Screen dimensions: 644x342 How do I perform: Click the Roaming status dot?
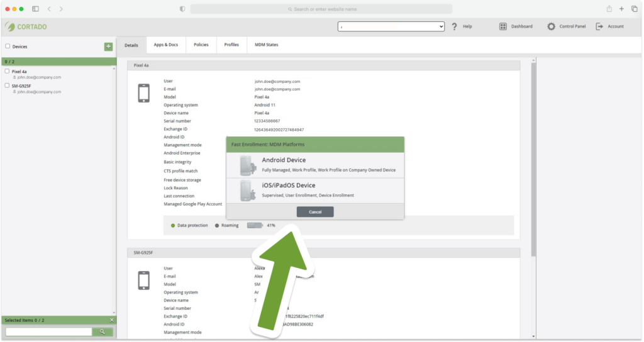tap(217, 226)
